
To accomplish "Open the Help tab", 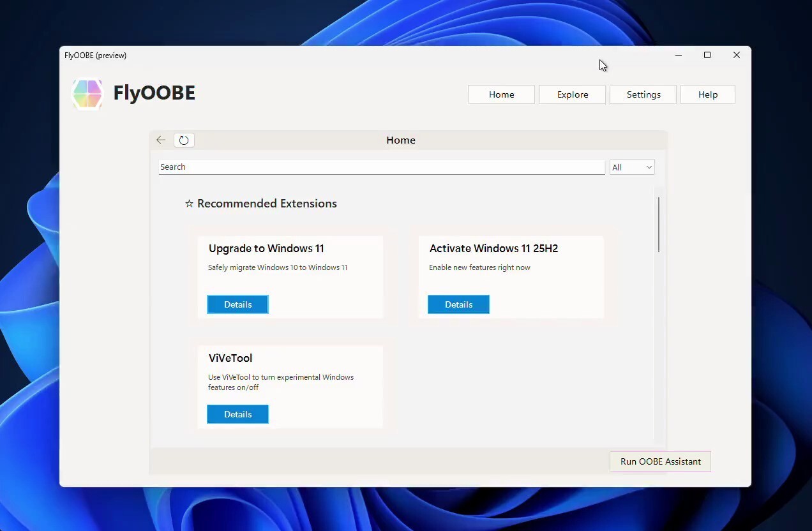I will pyautogui.click(x=708, y=94).
